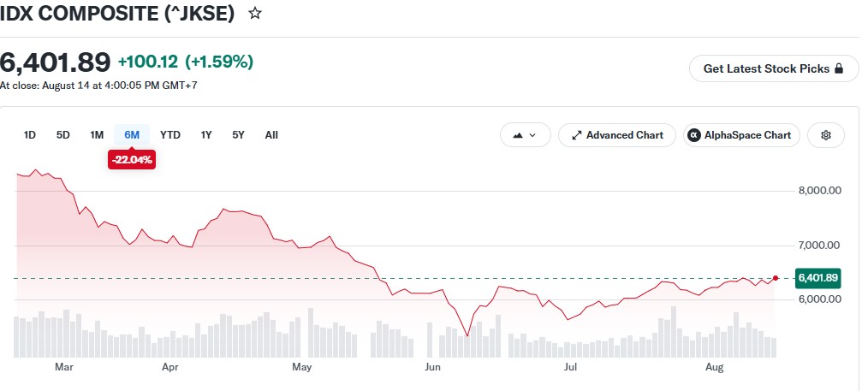Open the AlphaSpace Chart
The width and height of the screenshot is (868, 391).
pos(741,135)
